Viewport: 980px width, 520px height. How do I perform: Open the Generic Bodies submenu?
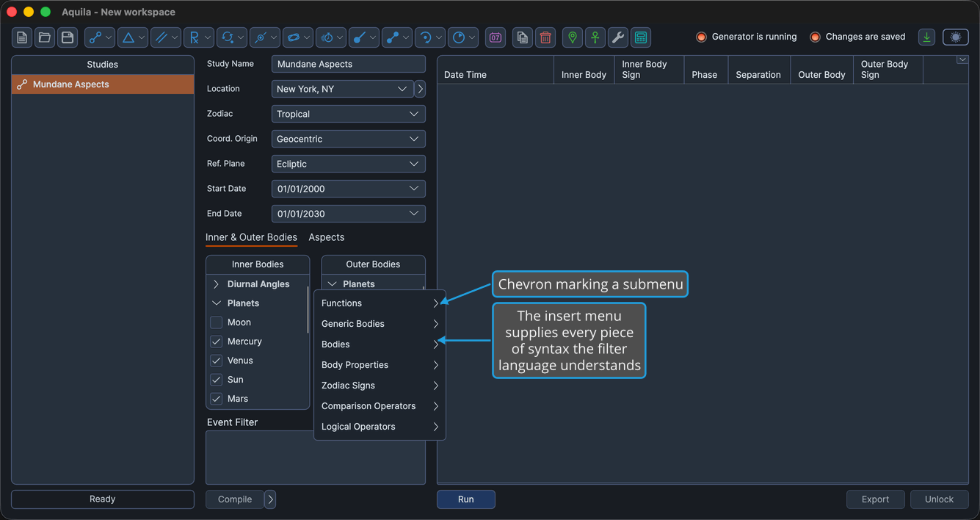tap(380, 324)
